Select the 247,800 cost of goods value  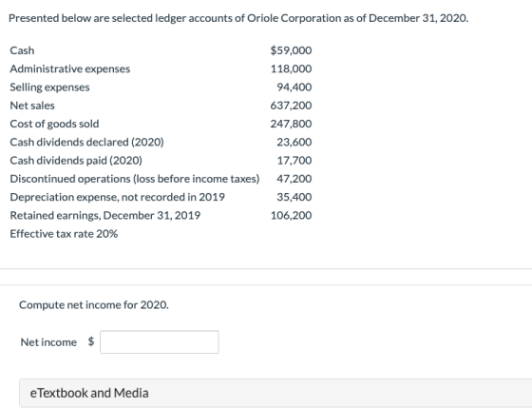[x=291, y=124]
